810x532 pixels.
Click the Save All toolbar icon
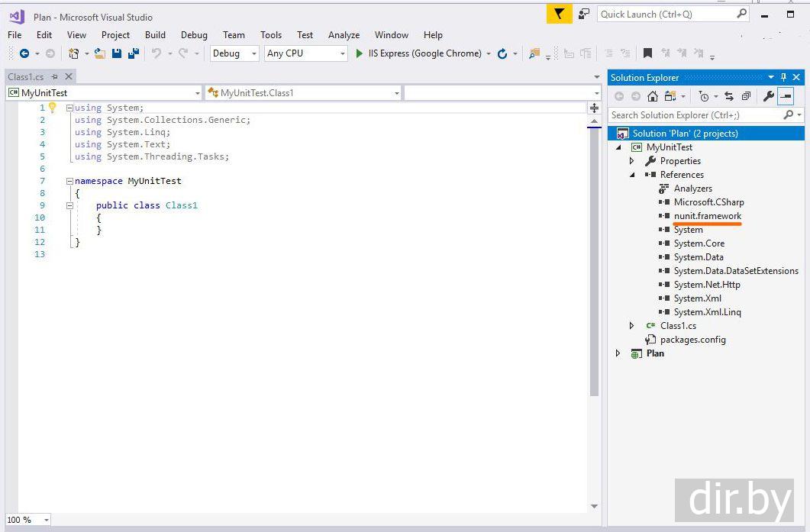(134, 53)
